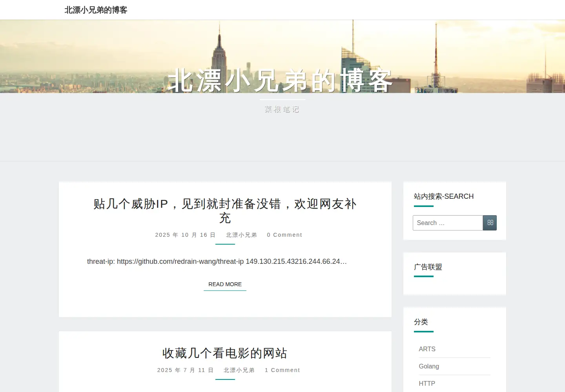
Task: Click the 站内搜索-SEARCH widget heading
Action: (444, 196)
